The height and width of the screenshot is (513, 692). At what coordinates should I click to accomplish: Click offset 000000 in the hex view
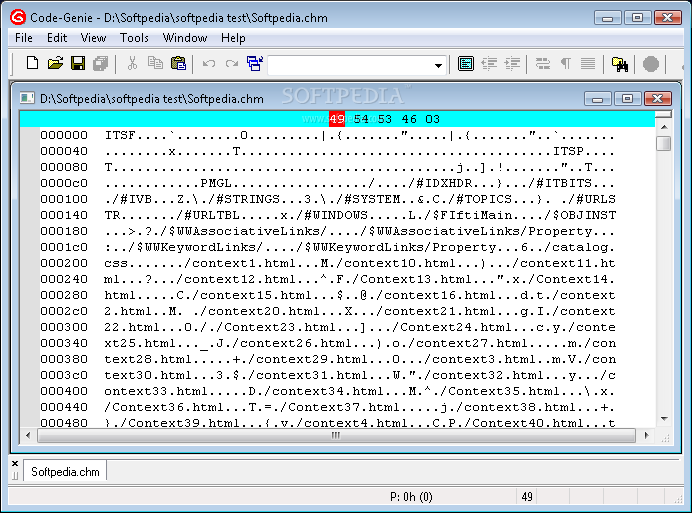64,135
